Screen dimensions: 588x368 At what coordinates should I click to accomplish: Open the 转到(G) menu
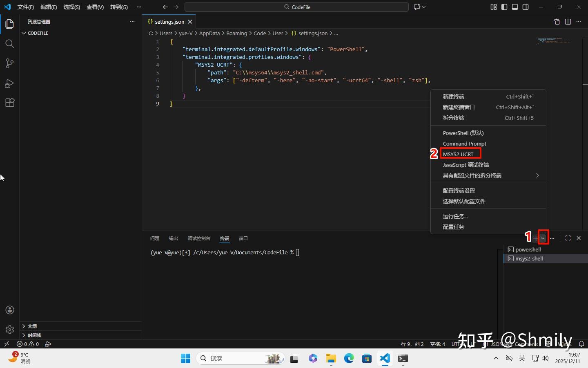point(119,7)
